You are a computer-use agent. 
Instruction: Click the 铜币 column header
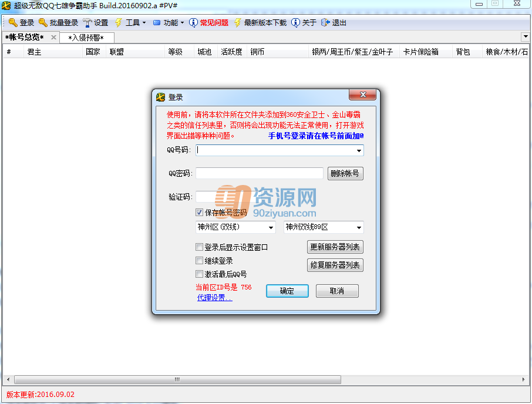278,52
